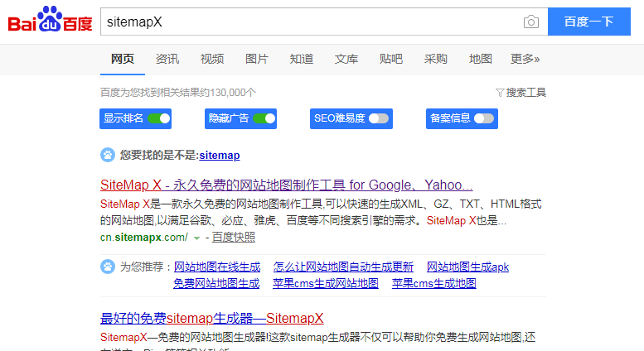Open 苹果cms生成网站地图 recommendation
Viewport: 644px width, 351px height.
coord(326,283)
